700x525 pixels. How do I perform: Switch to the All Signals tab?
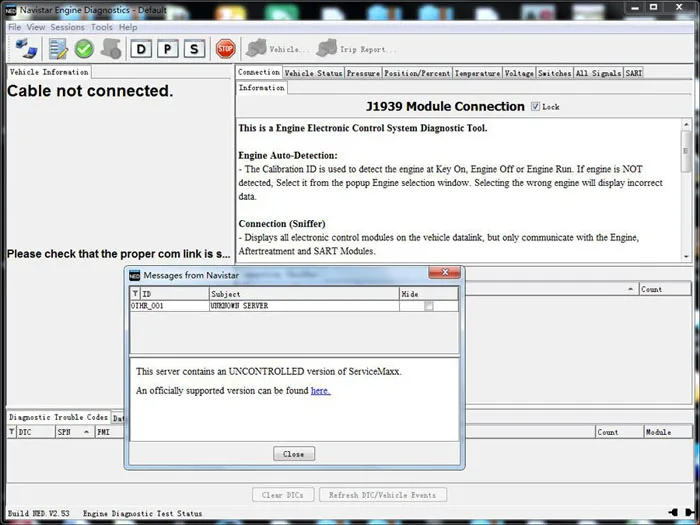598,73
